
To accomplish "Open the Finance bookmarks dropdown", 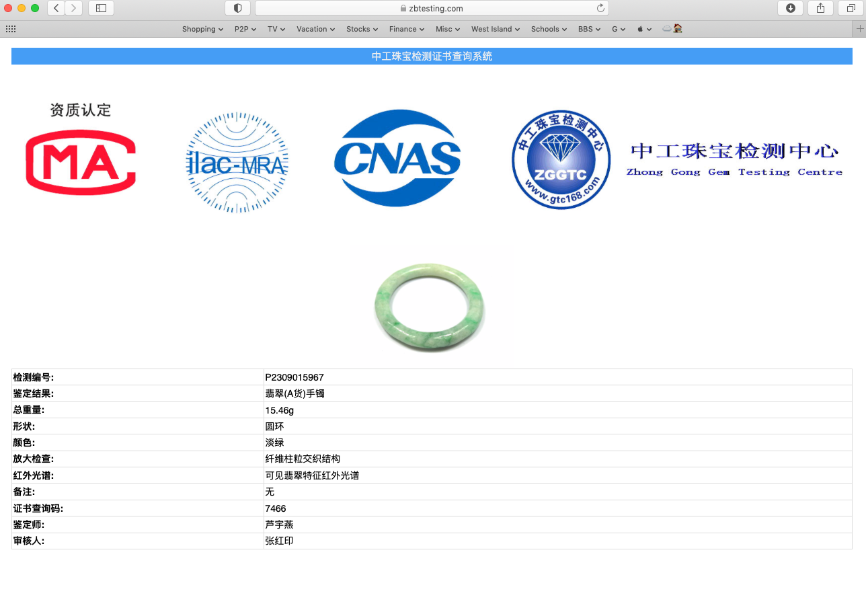I will 406,29.
